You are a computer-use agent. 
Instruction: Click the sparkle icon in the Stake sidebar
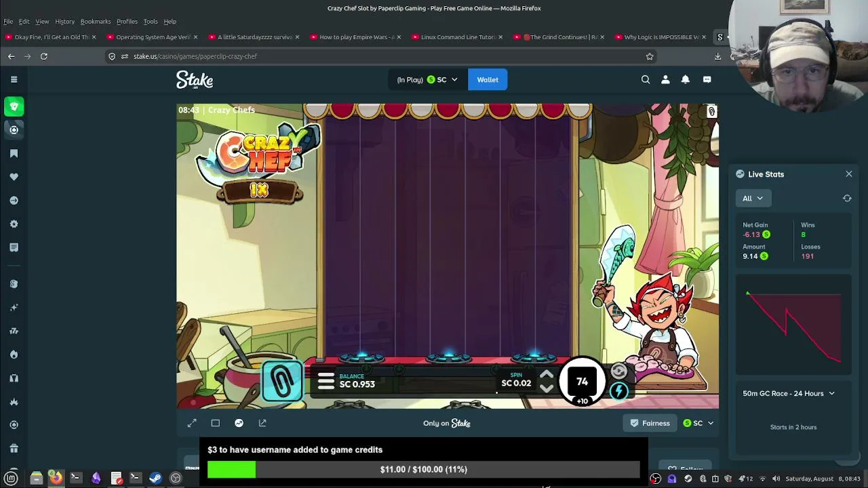tap(14, 308)
